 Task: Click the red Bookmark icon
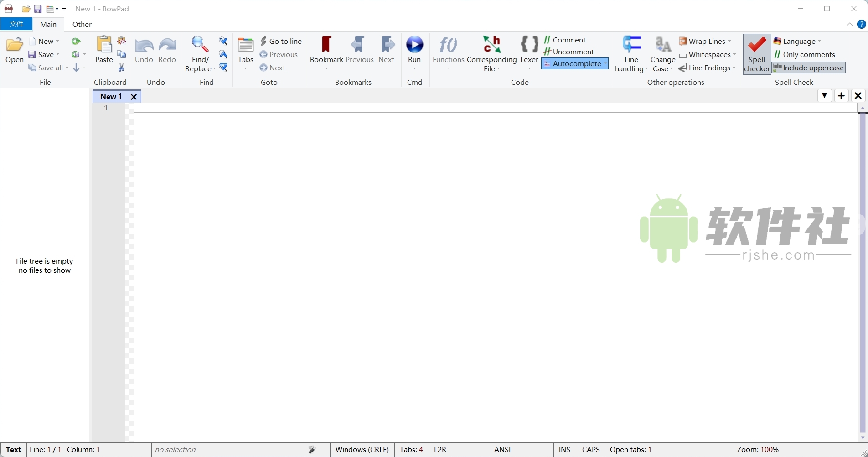click(326, 46)
